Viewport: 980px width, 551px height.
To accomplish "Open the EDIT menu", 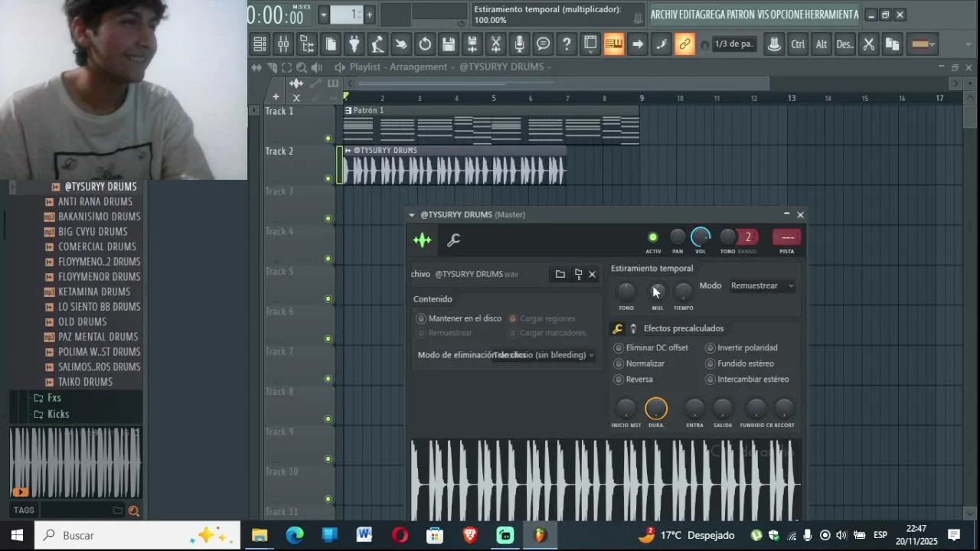I will coord(686,15).
